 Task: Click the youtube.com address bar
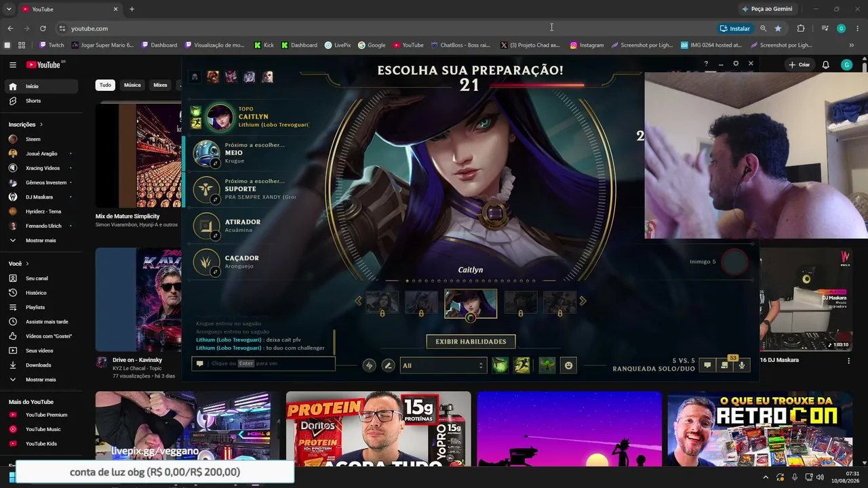[x=387, y=28]
